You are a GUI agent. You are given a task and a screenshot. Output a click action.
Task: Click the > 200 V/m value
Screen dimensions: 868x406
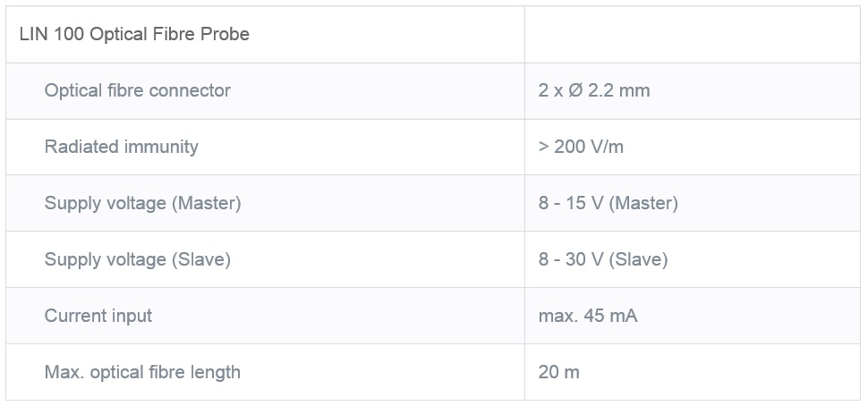(x=581, y=147)
